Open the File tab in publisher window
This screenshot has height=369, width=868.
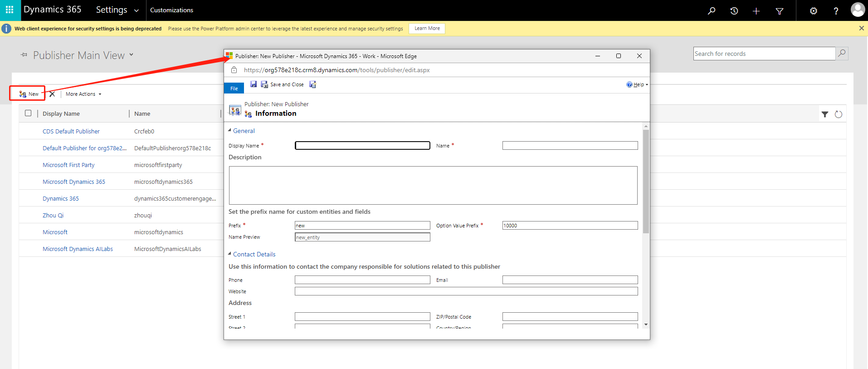click(x=234, y=88)
